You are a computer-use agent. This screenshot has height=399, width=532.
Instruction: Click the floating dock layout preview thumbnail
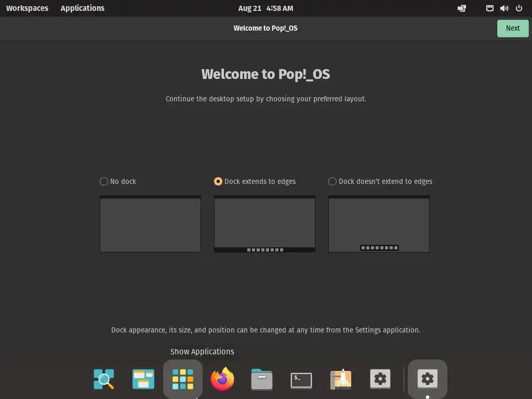point(379,224)
